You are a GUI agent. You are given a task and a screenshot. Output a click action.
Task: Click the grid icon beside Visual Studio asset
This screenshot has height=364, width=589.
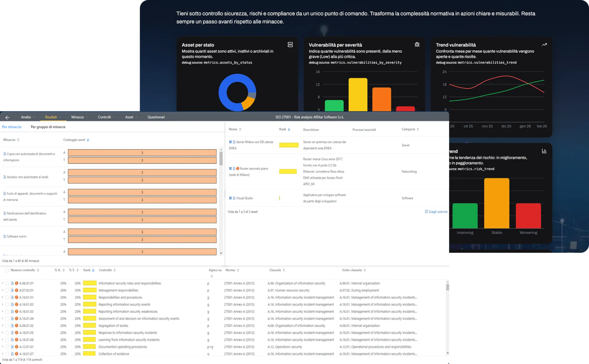[230, 198]
